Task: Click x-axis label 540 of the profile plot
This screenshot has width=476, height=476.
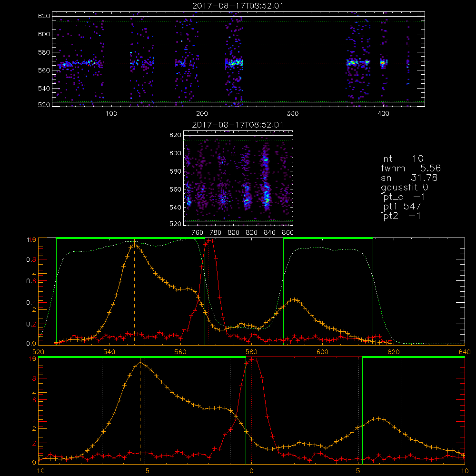Action: point(109,352)
